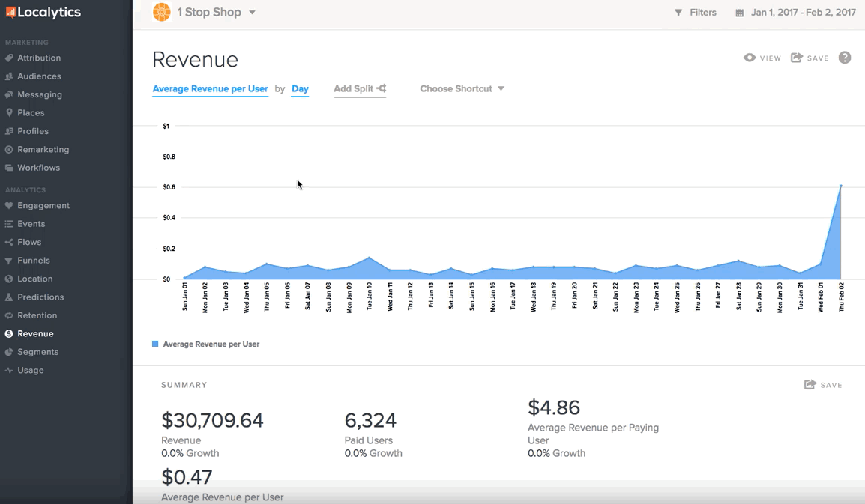Open the Day interval selector

click(300, 88)
